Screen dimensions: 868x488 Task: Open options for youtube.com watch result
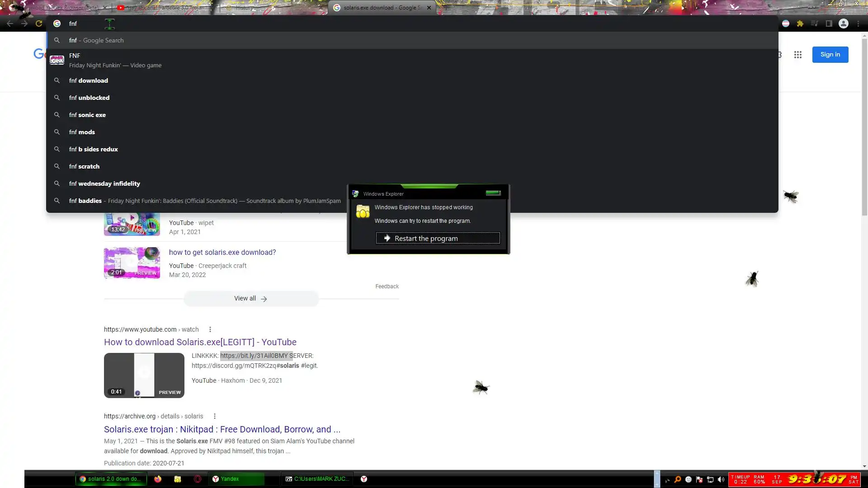tap(210, 329)
